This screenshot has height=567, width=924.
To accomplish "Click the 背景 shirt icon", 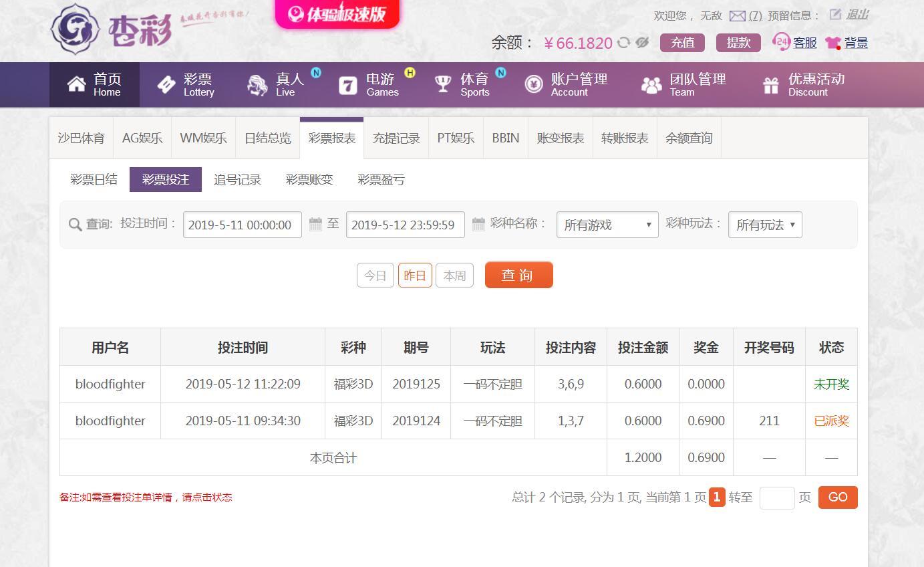I will 833,43.
